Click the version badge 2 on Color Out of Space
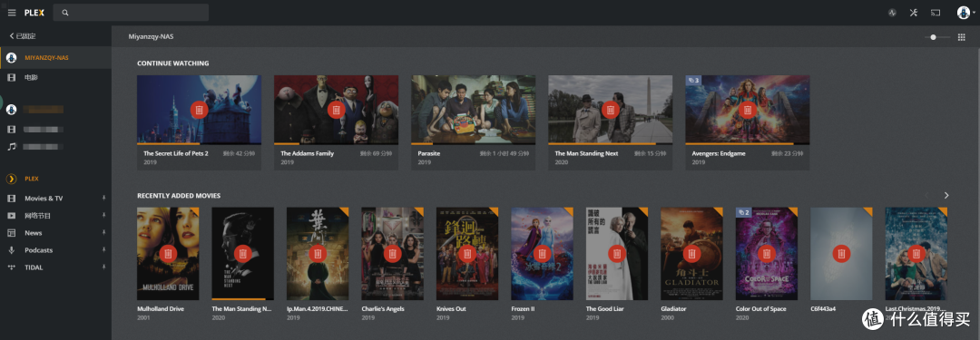 click(743, 212)
